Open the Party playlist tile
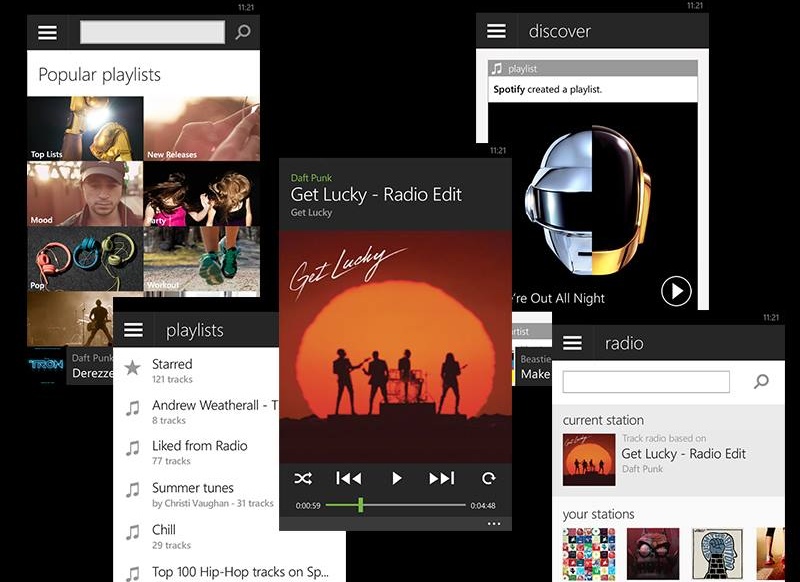Image resolution: width=800 pixels, height=582 pixels. 202,194
